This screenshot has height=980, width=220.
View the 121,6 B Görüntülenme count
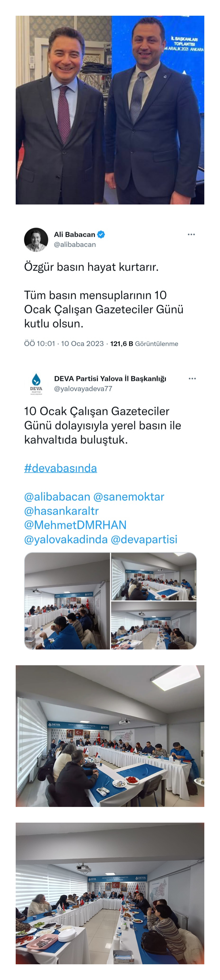pyautogui.click(x=144, y=343)
